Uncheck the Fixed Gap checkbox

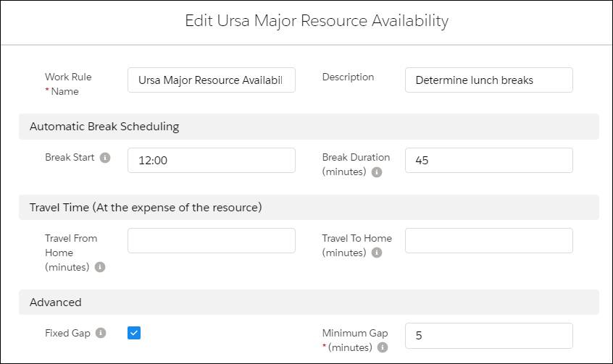(x=134, y=333)
